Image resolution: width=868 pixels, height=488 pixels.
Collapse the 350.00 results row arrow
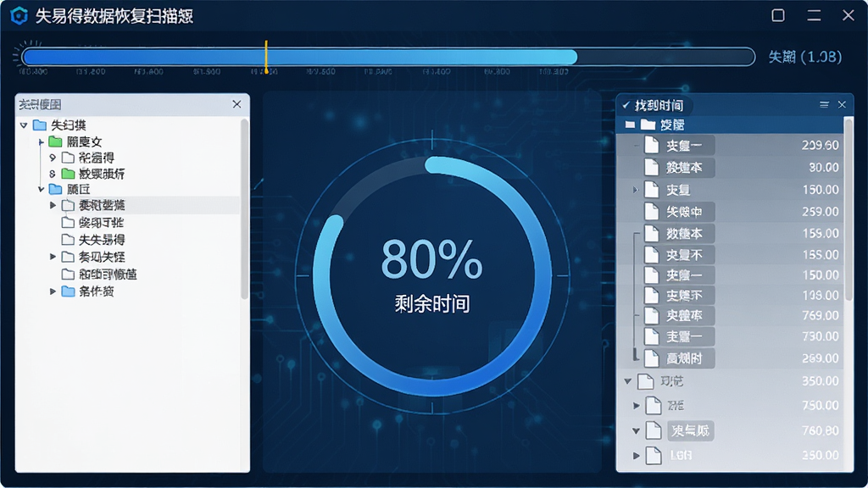pos(628,381)
